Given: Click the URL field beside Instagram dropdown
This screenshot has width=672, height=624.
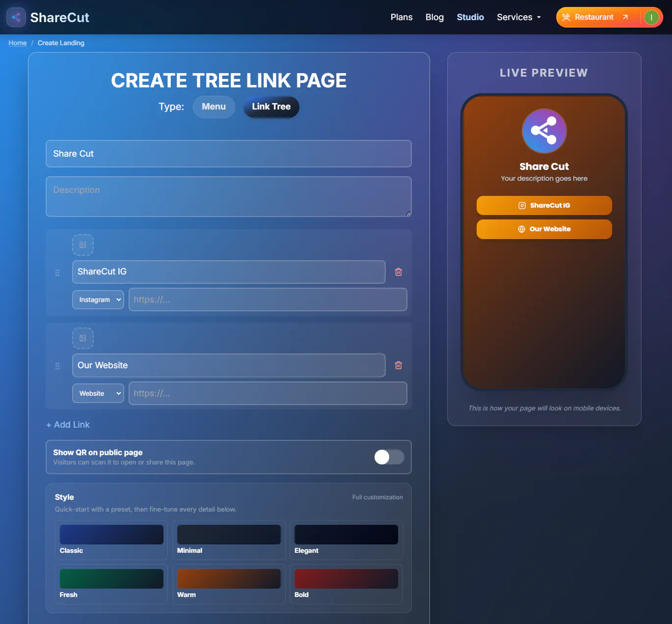Looking at the screenshot, I should pyautogui.click(x=268, y=299).
